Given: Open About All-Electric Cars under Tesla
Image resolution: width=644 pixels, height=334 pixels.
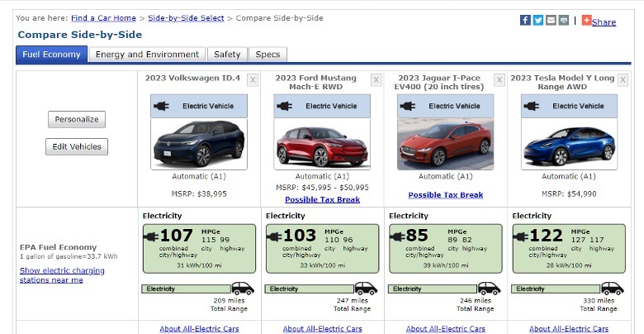Looking at the screenshot, I should [x=569, y=329].
